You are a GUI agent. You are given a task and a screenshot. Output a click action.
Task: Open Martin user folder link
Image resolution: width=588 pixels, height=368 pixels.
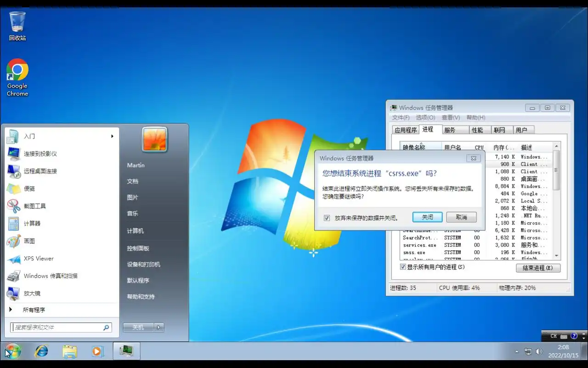coord(136,165)
